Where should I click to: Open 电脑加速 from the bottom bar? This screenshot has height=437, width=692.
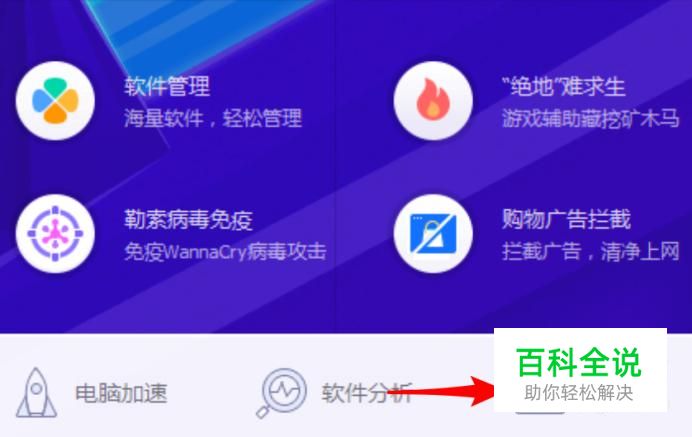121,393
